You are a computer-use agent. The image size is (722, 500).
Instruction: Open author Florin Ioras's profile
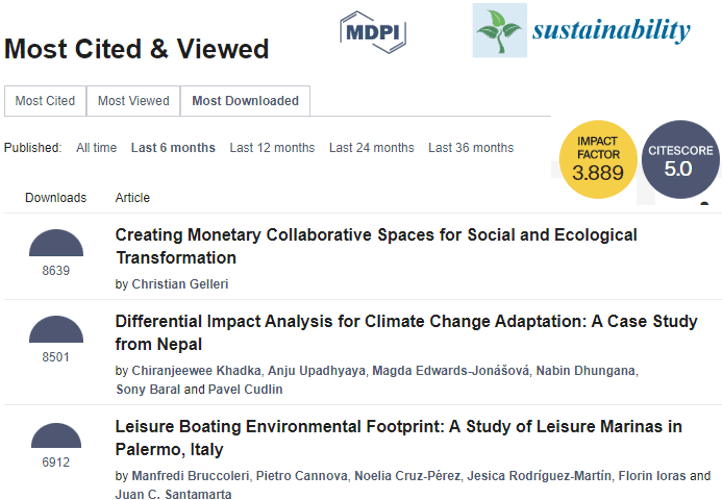pyautogui.click(x=652, y=476)
